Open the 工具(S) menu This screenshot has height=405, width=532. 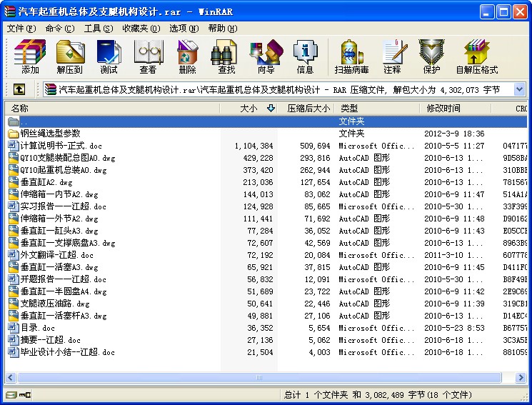(99, 29)
